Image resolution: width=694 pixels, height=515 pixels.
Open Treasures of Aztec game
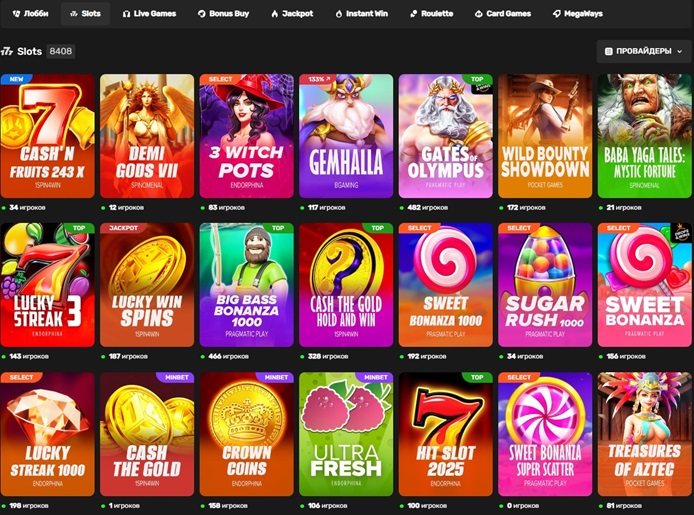click(644, 434)
